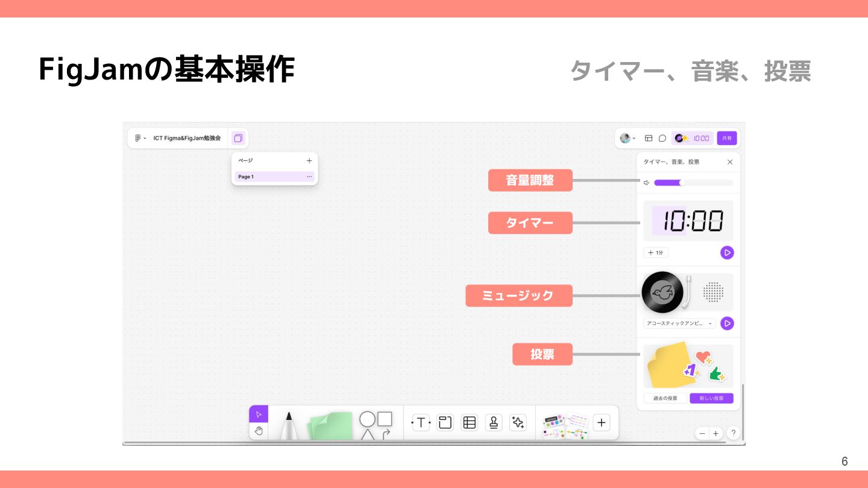Add one minute with +1分 button
868x488 pixels.
coord(655,253)
